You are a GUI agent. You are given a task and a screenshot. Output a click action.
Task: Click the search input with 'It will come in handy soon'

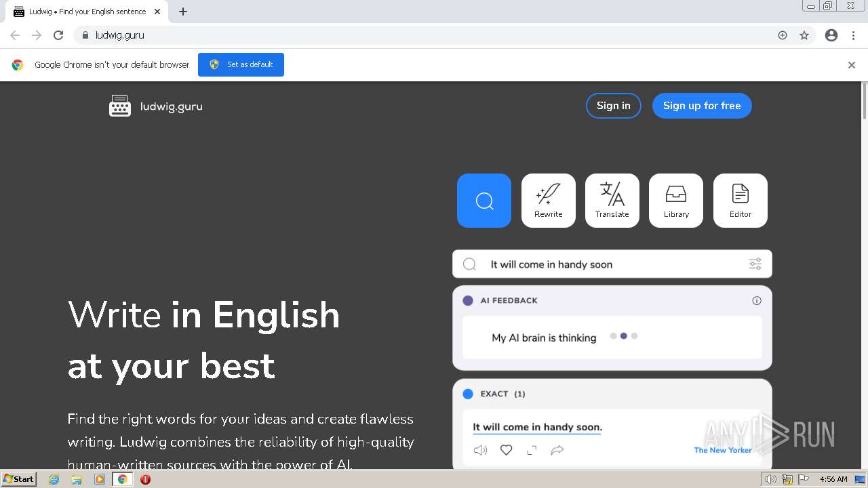point(612,264)
